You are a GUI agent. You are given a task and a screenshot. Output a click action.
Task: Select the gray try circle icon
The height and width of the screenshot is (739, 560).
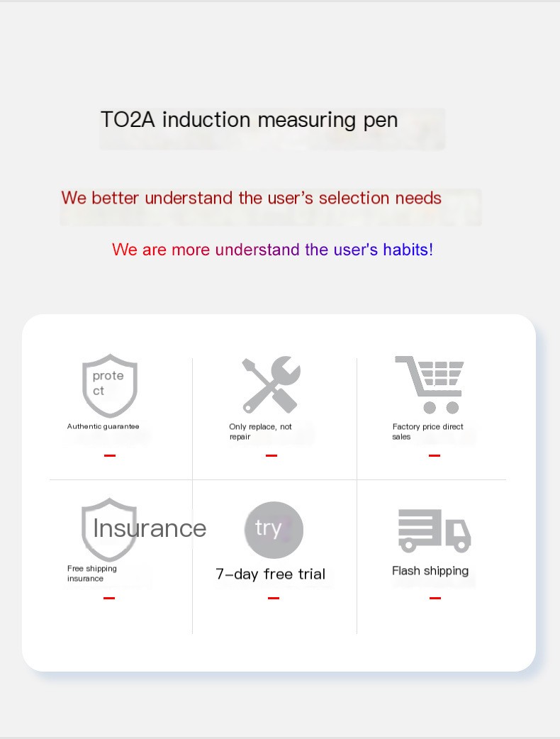point(274,530)
